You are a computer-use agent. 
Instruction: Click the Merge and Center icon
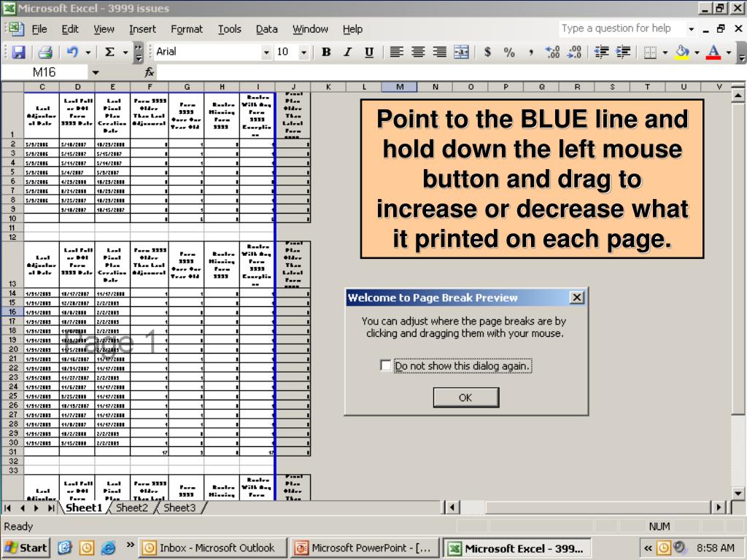point(461,52)
